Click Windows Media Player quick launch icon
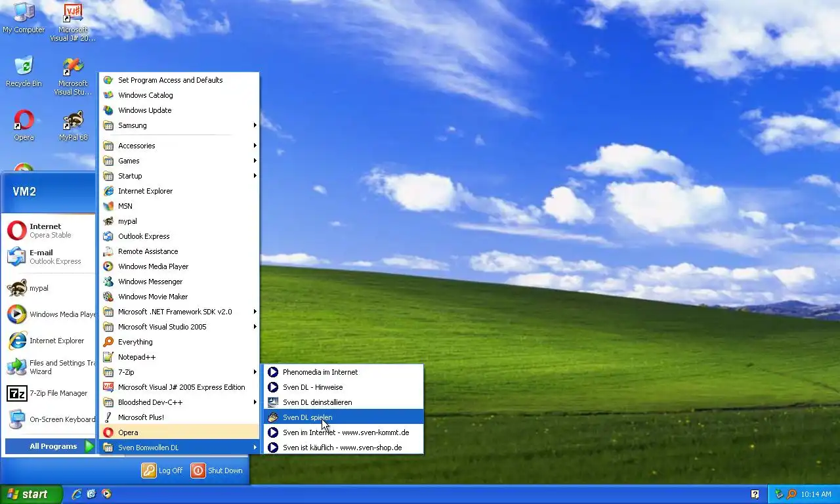The width and height of the screenshot is (840, 504). point(106,494)
